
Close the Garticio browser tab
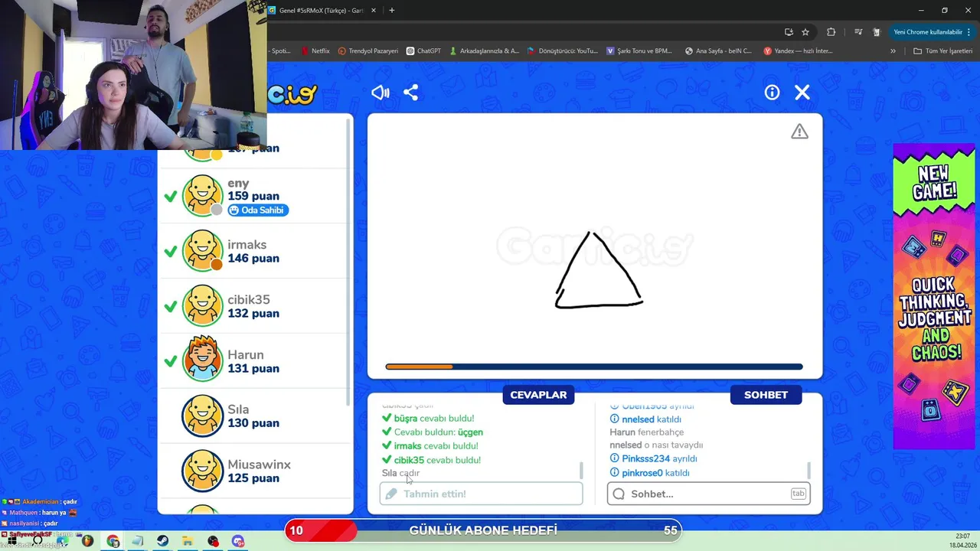coord(374,11)
